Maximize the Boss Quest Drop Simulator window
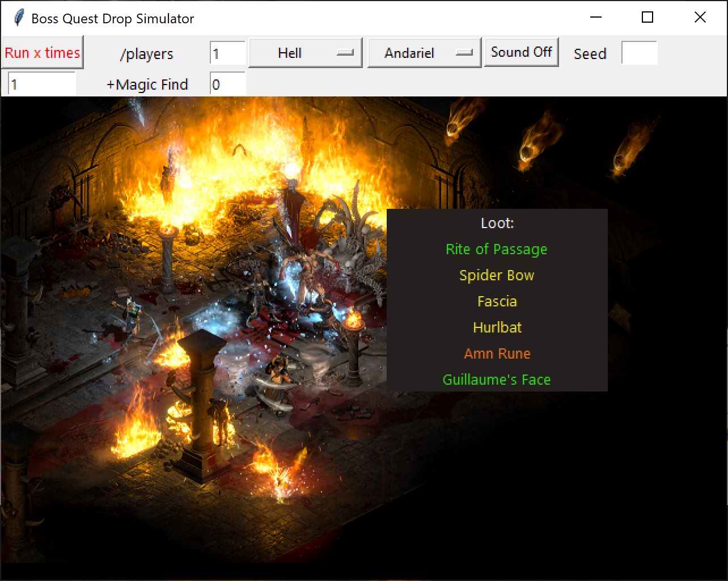Viewport: 728px width, 581px height. click(x=647, y=18)
